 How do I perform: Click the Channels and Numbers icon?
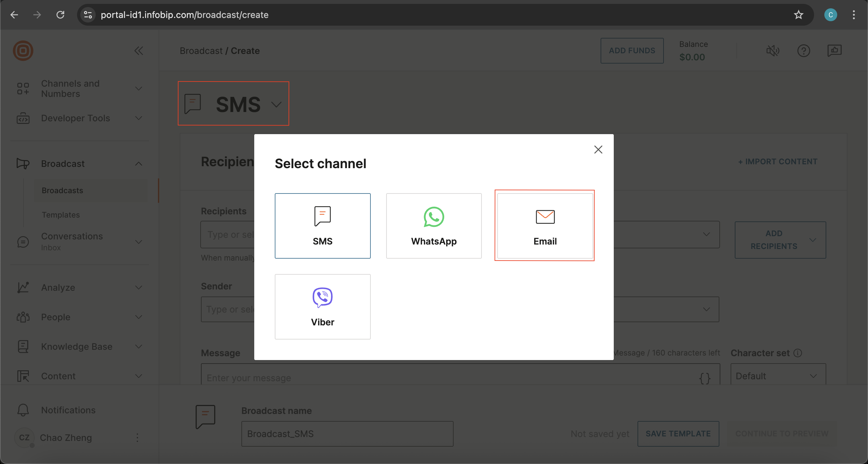pos(23,89)
